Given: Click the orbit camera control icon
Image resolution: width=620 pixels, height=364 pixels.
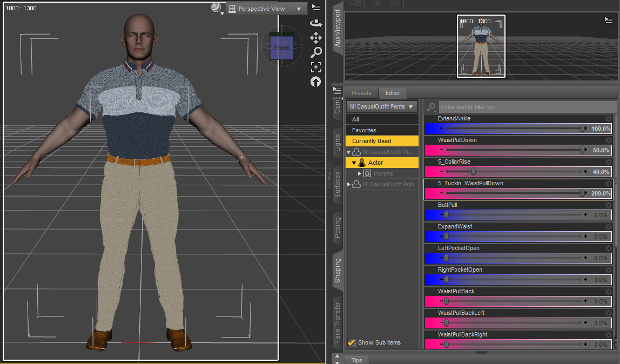Looking at the screenshot, I should click(x=316, y=23).
